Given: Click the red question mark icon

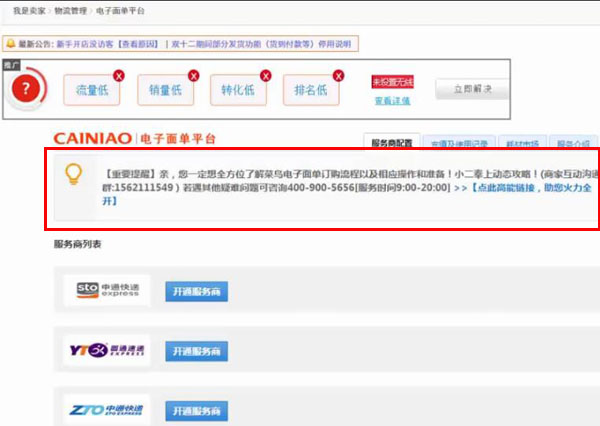Looking at the screenshot, I should [26, 89].
